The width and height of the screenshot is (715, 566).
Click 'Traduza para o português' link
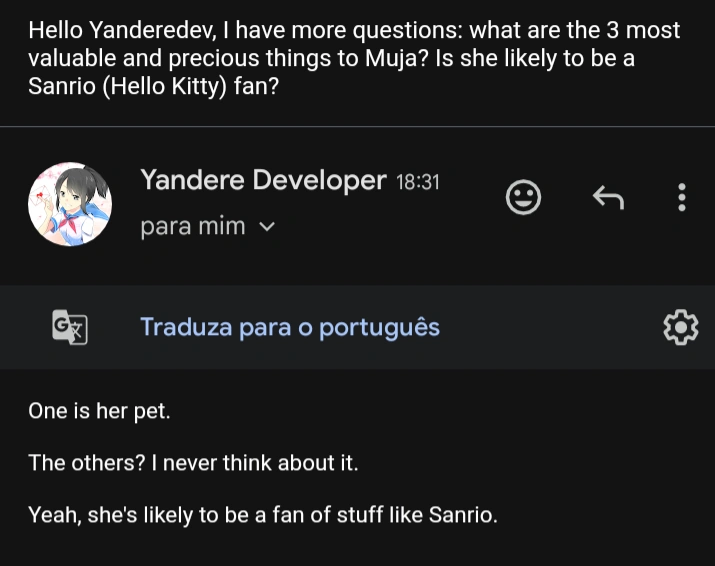[290, 327]
